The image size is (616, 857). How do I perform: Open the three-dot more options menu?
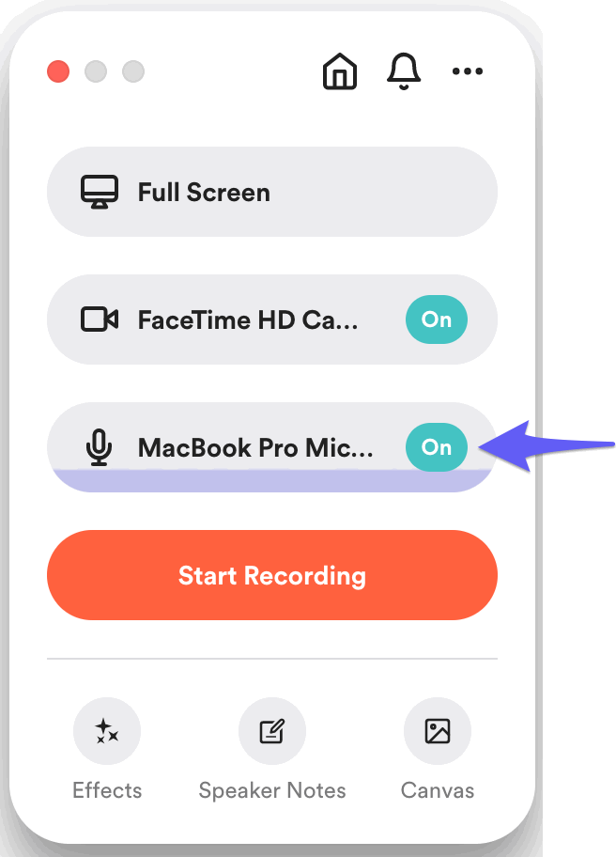click(x=468, y=71)
